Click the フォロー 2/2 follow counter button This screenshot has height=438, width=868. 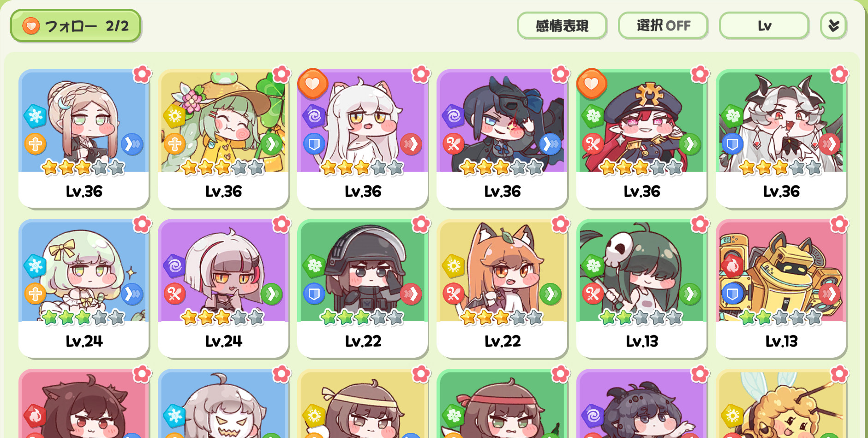click(x=76, y=26)
